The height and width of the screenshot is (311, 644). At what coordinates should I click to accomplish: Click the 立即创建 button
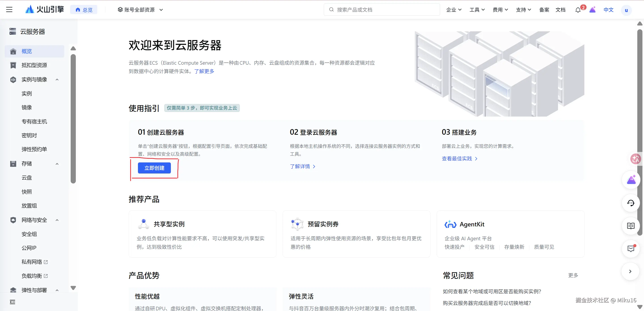154,168
